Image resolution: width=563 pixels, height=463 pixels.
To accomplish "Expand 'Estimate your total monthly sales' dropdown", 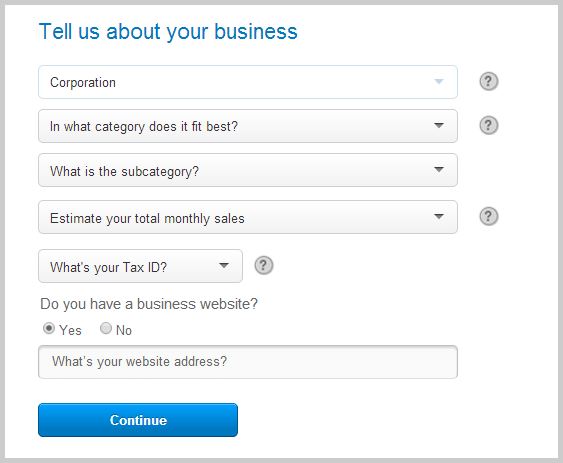I will click(248, 217).
